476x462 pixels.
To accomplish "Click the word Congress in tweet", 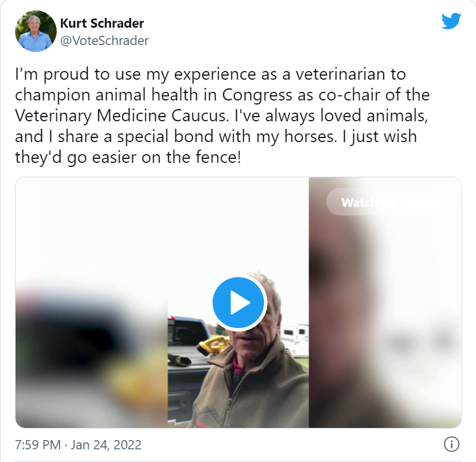I will click(257, 95).
